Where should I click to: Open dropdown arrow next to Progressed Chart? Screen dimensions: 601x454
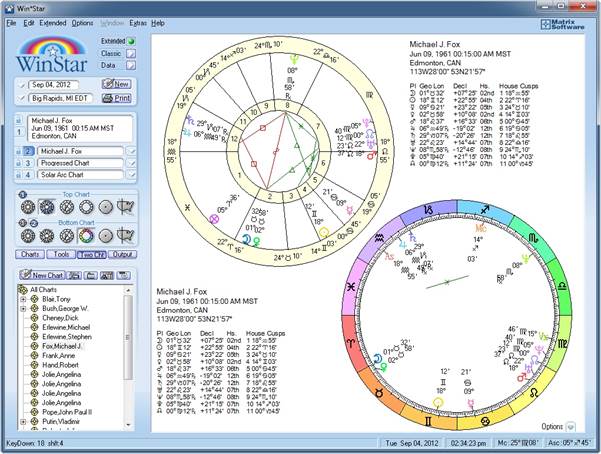(130, 162)
